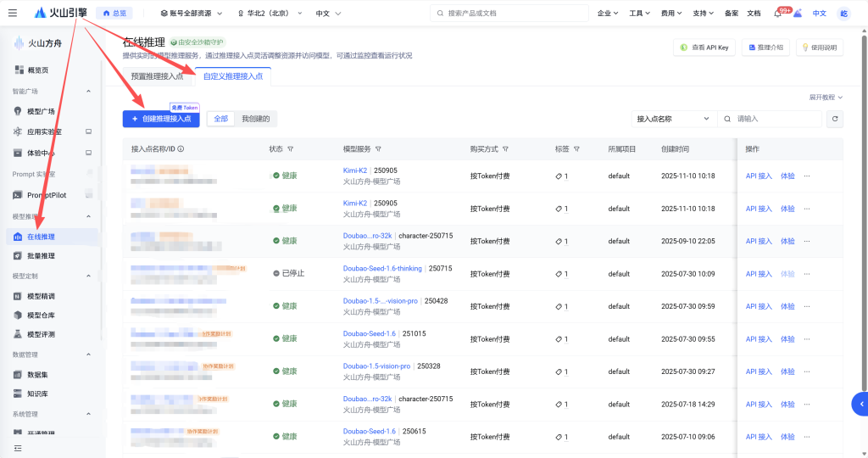Click the 模型服务 column filter icon

378,148
